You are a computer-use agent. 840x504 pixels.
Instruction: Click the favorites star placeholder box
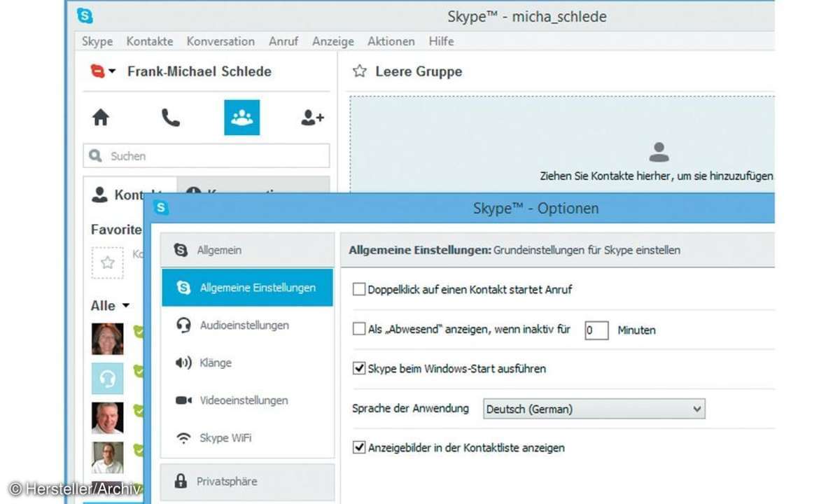[x=107, y=262]
